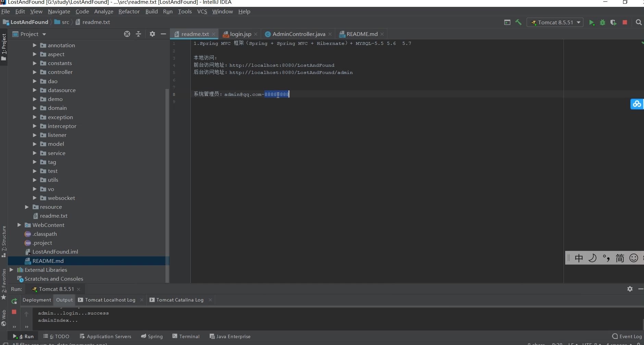
Task: Open Run panel settings gear
Action: [x=630, y=289]
